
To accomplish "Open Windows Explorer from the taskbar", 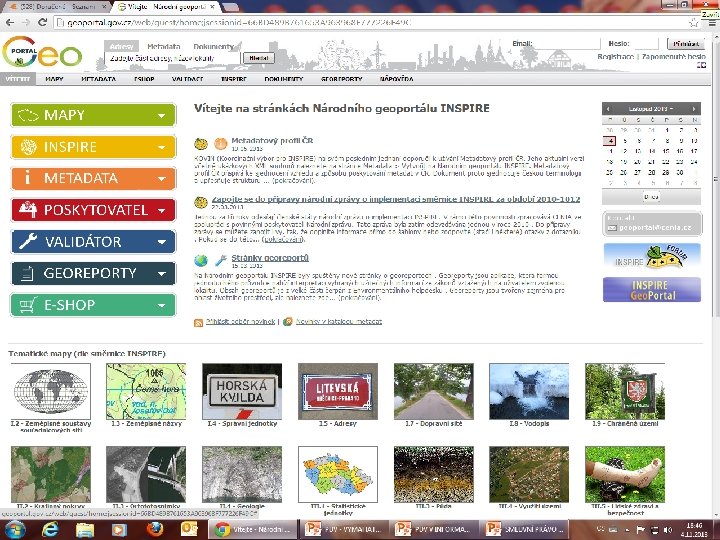I will pyautogui.click(x=85, y=530).
